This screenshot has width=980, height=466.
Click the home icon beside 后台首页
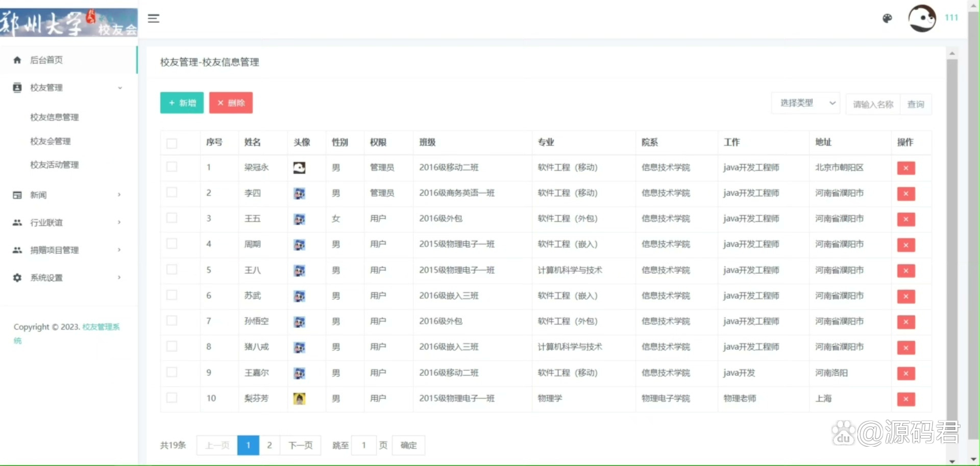17,60
